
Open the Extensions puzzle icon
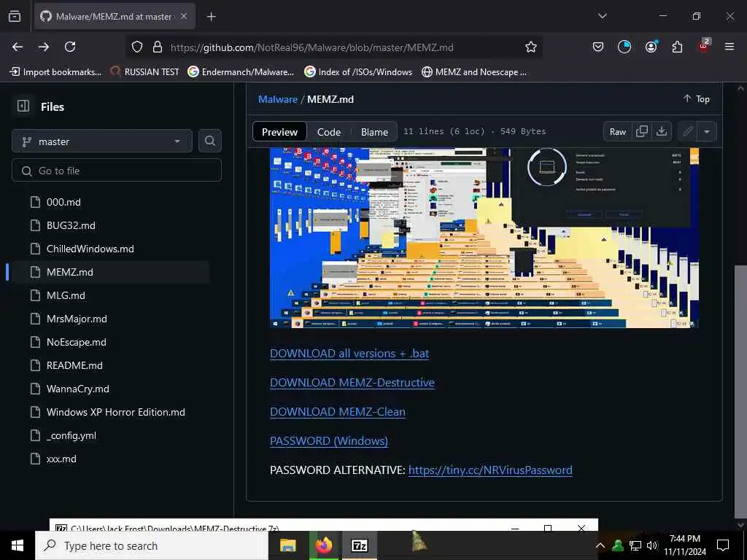coord(677,47)
